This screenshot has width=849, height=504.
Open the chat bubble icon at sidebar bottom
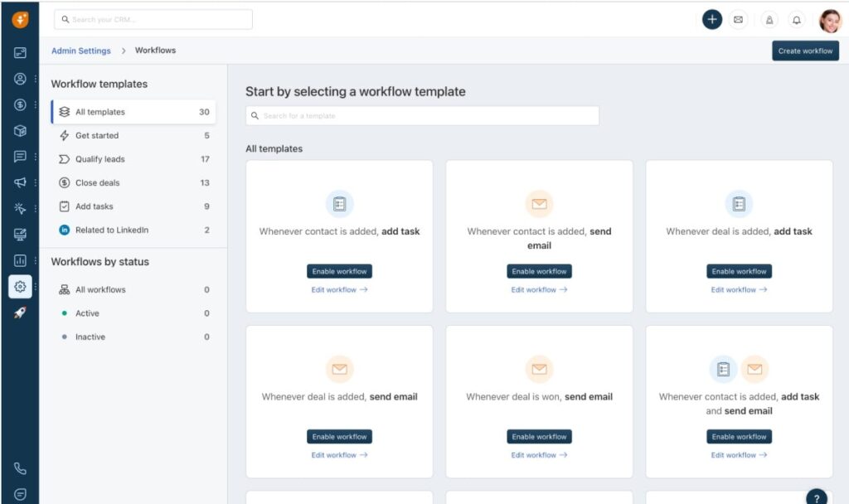point(20,494)
